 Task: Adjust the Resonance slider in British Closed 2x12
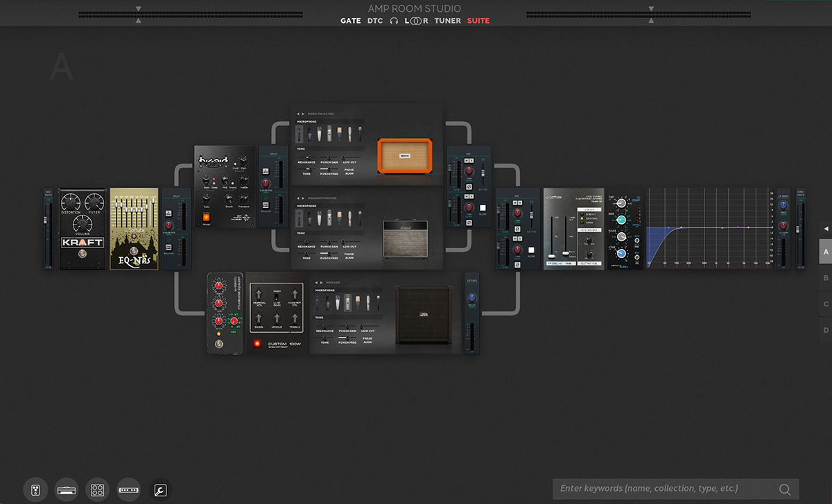click(306, 157)
